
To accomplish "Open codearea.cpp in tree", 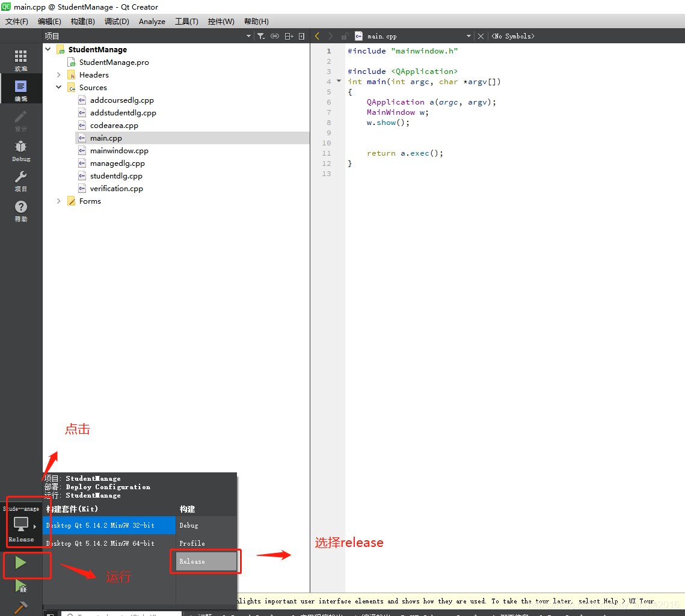I will click(x=114, y=125).
